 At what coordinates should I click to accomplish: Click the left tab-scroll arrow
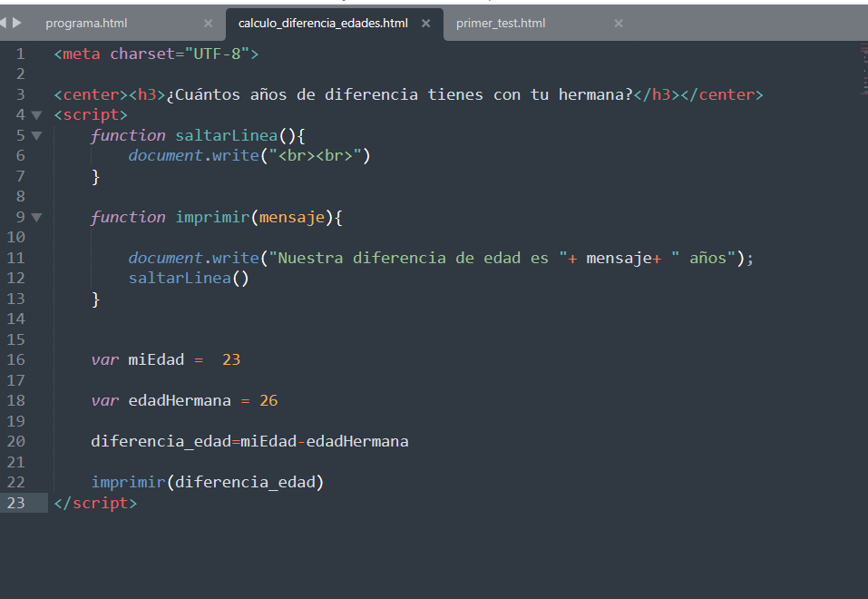3,23
